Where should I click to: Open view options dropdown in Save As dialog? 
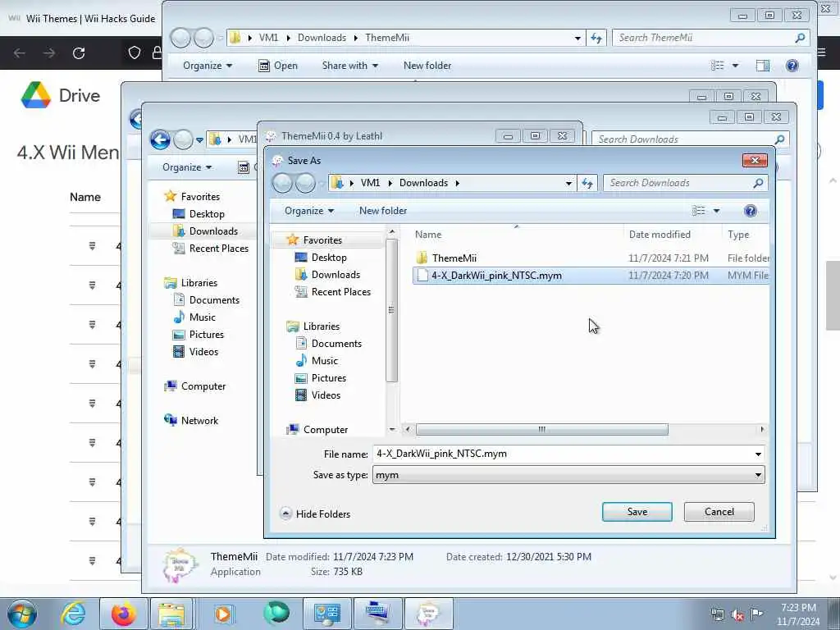[716, 211]
